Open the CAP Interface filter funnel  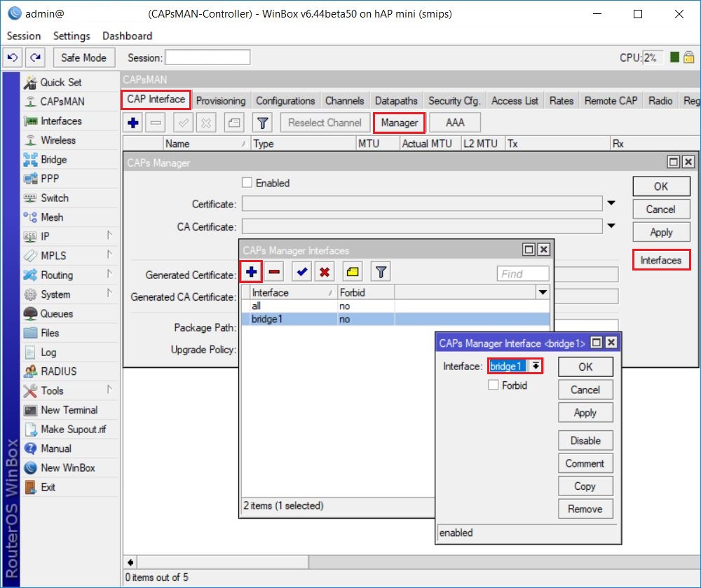click(263, 123)
